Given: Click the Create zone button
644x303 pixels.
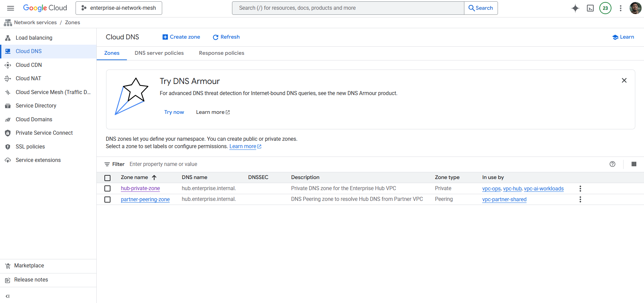Looking at the screenshot, I should (x=181, y=37).
